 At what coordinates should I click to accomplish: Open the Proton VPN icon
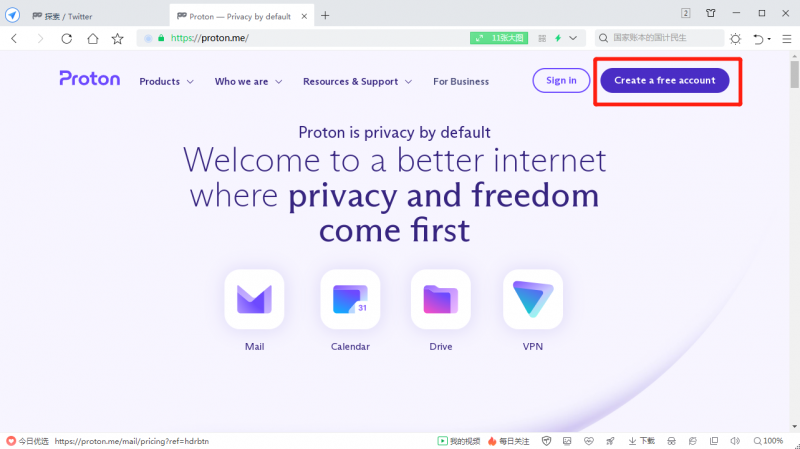coord(533,299)
